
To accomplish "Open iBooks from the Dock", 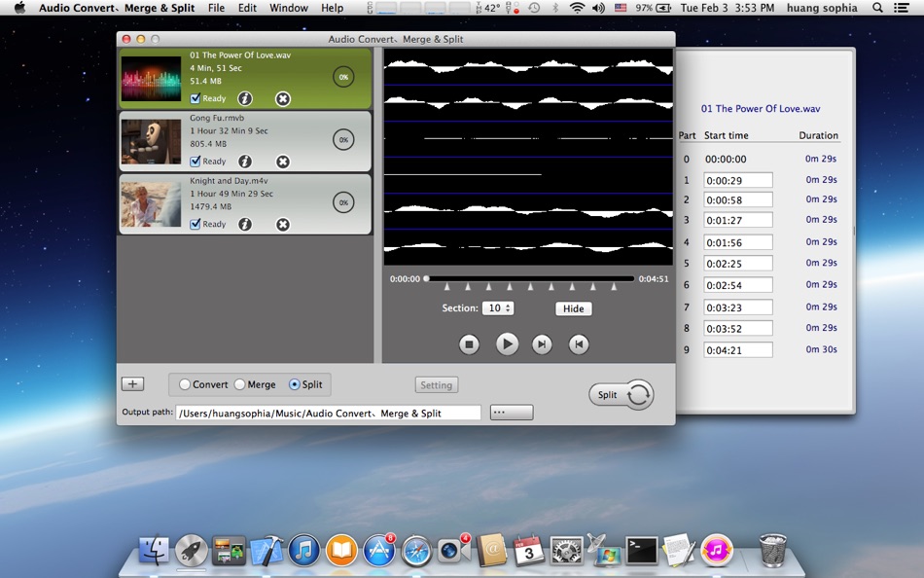I will (341, 551).
